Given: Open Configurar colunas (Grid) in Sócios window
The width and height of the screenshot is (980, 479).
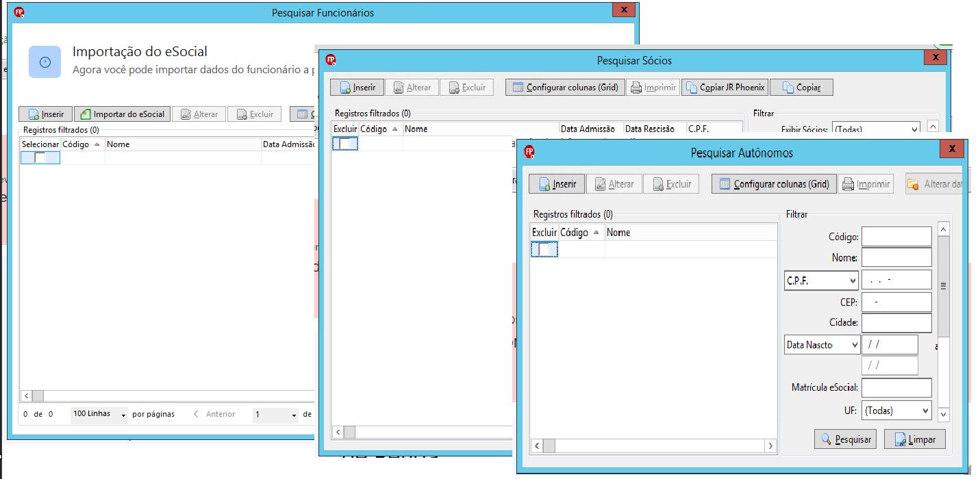Looking at the screenshot, I should (x=565, y=88).
